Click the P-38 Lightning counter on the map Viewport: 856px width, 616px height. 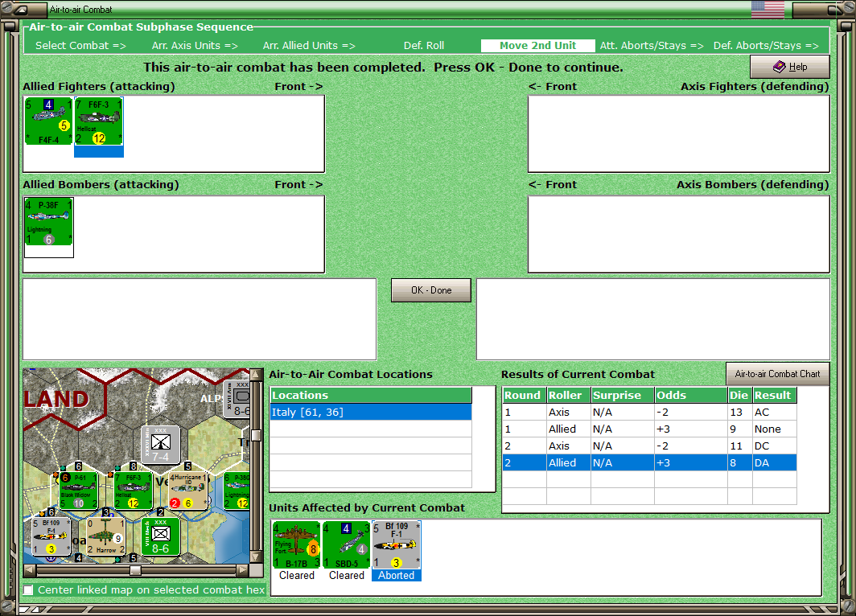237,491
